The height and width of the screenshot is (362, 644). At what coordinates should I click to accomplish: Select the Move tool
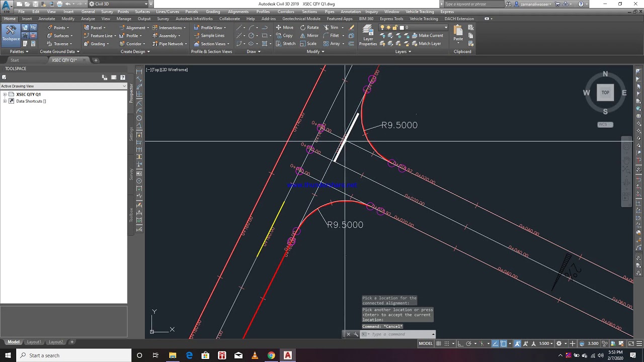coord(284,28)
